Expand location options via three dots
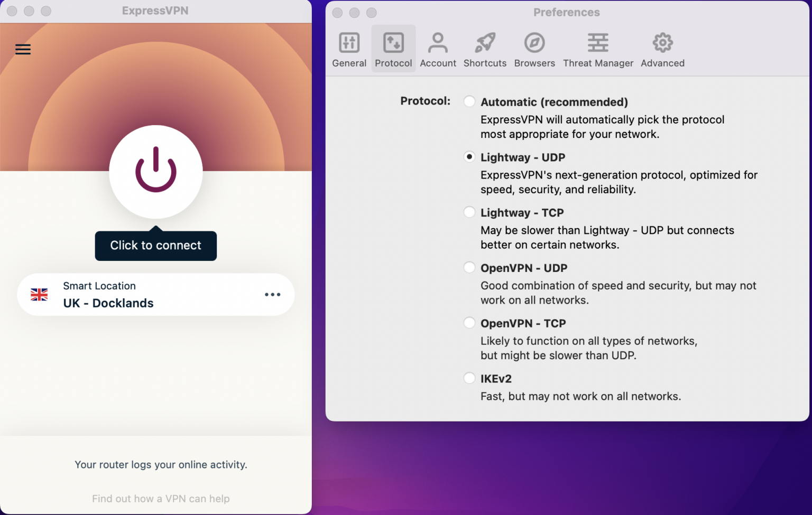This screenshot has height=515, width=812. point(272,295)
